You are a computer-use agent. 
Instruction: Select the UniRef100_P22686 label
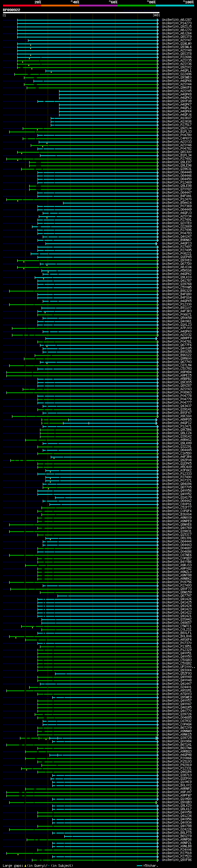point(177,57)
